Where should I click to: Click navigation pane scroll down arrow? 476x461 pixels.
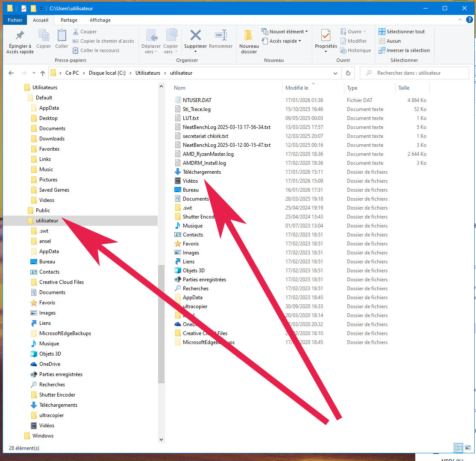(161, 440)
